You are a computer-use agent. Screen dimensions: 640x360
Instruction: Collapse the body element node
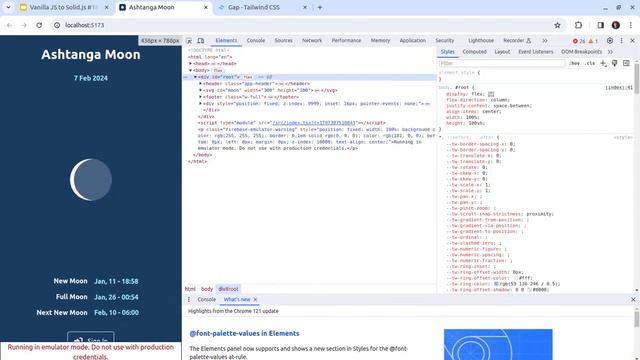pos(190,70)
